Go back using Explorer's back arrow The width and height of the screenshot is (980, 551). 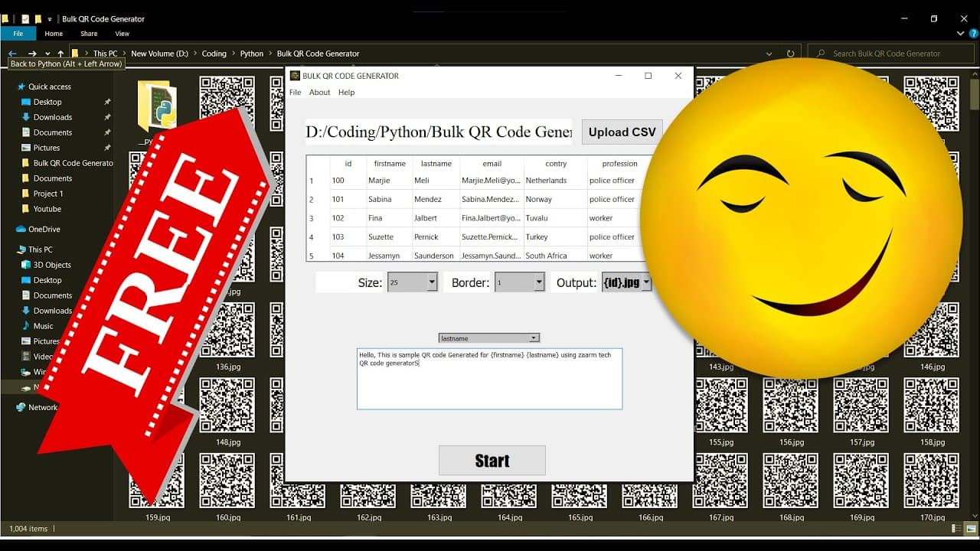coord(12,54)
